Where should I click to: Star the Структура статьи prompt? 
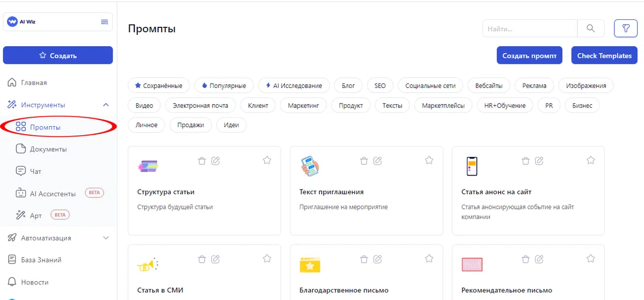click(267, 160)
